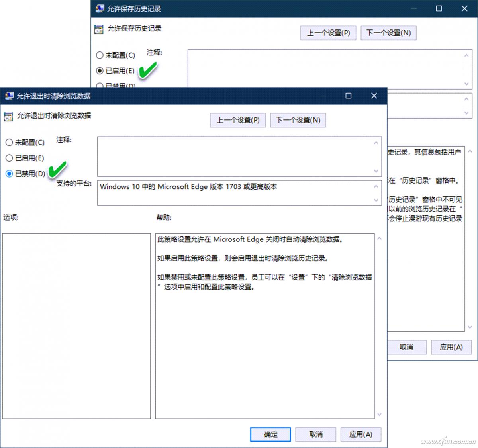Image resolution: width=478 pixels, height=448 pixels.
Task: Click 应用(A) in the front window
Action: click(361, 434)
